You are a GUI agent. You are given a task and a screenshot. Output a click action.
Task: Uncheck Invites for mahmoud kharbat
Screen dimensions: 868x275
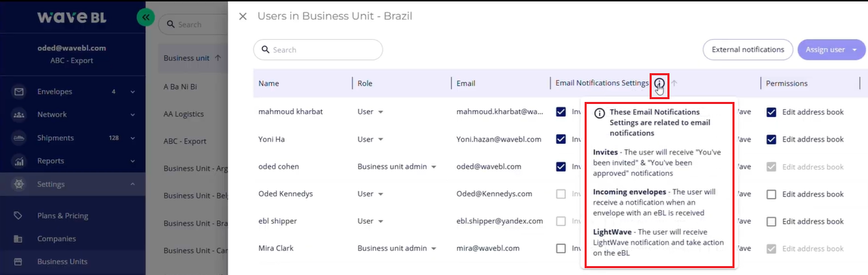coord(561,112)
